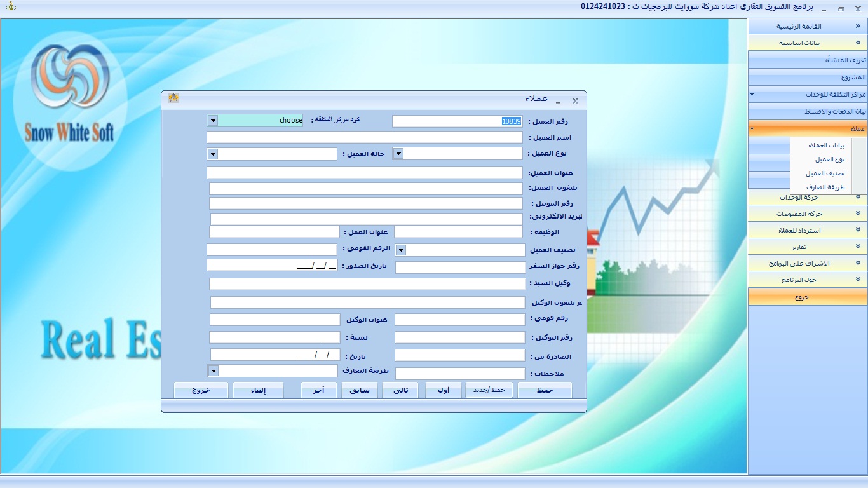Image resolution: width=868 pixels, height=488 pixels.
Task: Click the اسم العميل input field
Action: (x=364, y=137)
